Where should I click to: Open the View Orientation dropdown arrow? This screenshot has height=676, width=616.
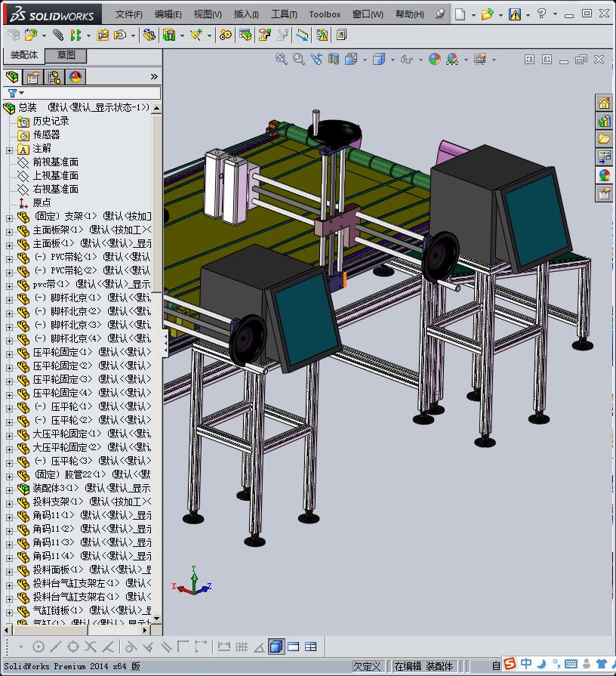click(x=365, y=60)
